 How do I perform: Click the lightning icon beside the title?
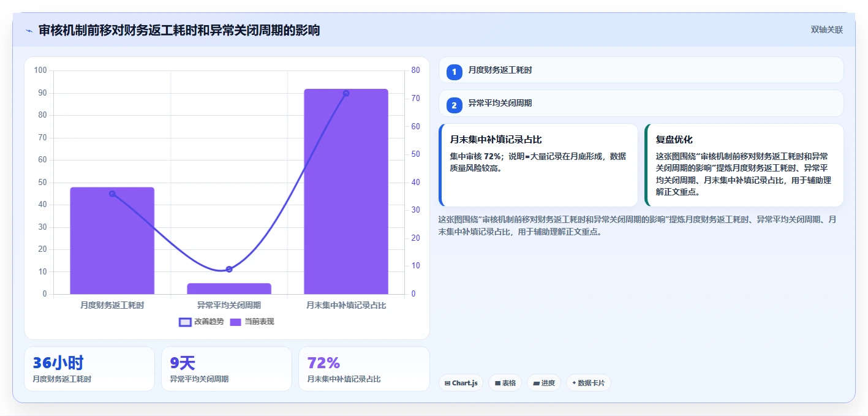29,31
